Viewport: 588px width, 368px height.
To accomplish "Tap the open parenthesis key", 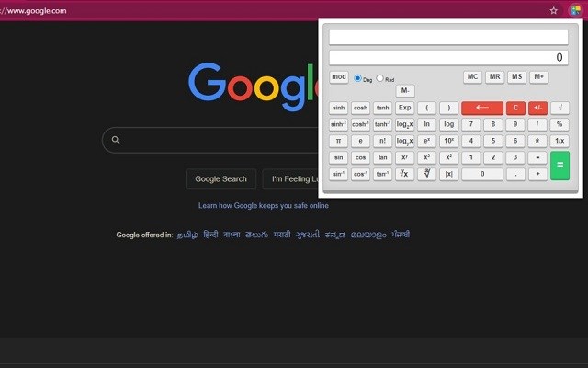I will (426, 108).
